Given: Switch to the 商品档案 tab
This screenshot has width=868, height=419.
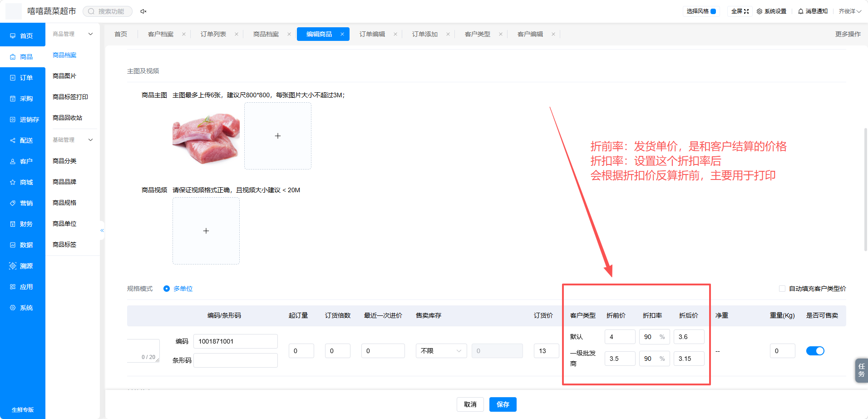Looking at the screenshot, I should click(266, 34).
